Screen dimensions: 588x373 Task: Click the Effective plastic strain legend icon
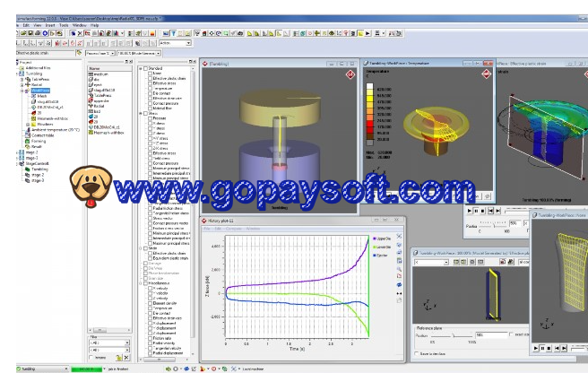tap(79, 53)
